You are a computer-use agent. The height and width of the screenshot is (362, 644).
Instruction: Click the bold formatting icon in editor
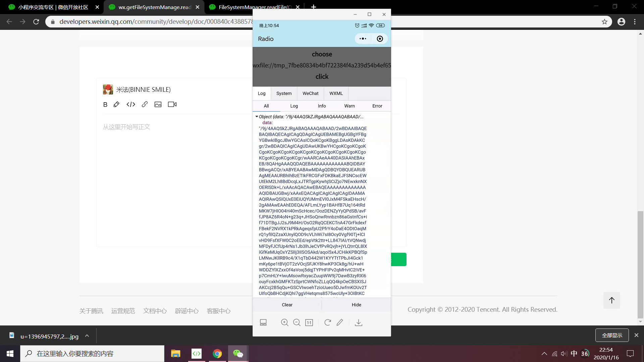pos(105,105)
